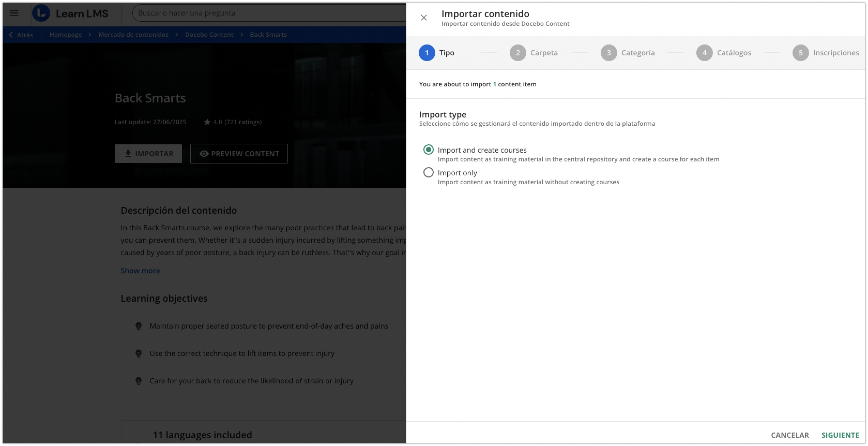Close the Importar contenido panel

[x=424, y=18]
